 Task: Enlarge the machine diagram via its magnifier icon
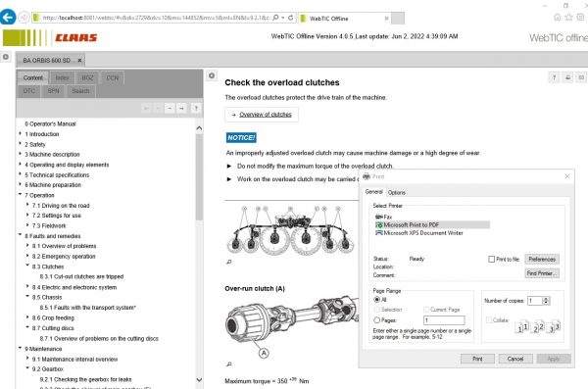(229, 262)
